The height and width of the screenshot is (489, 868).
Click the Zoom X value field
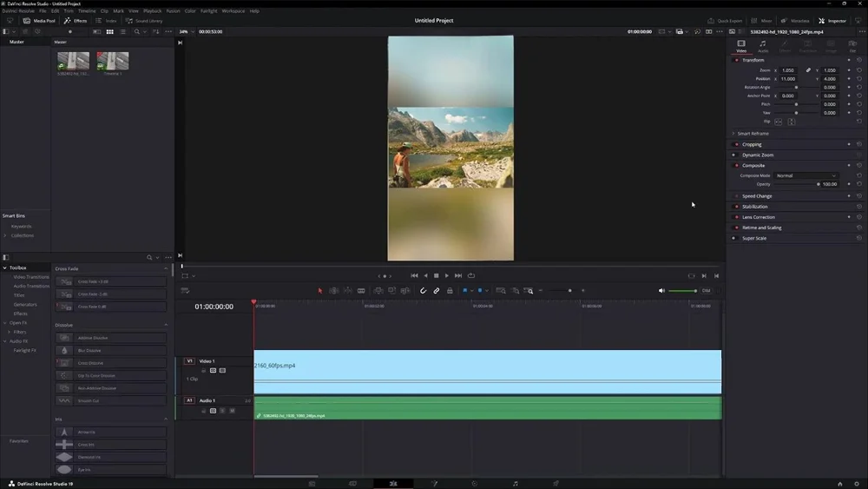789,70
